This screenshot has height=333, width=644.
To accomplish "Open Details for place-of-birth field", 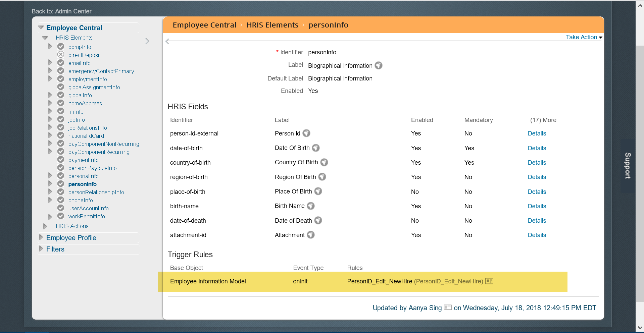I will coord(537,192).
